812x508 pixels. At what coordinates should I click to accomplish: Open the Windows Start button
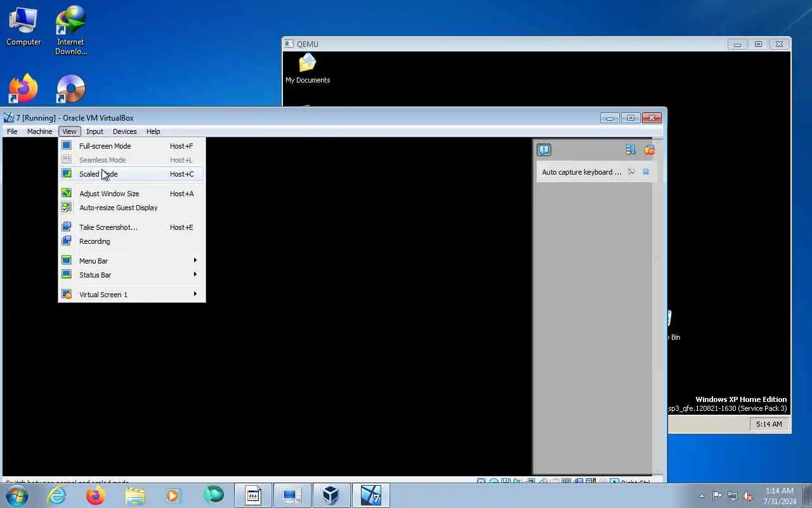tap(17, 495)
